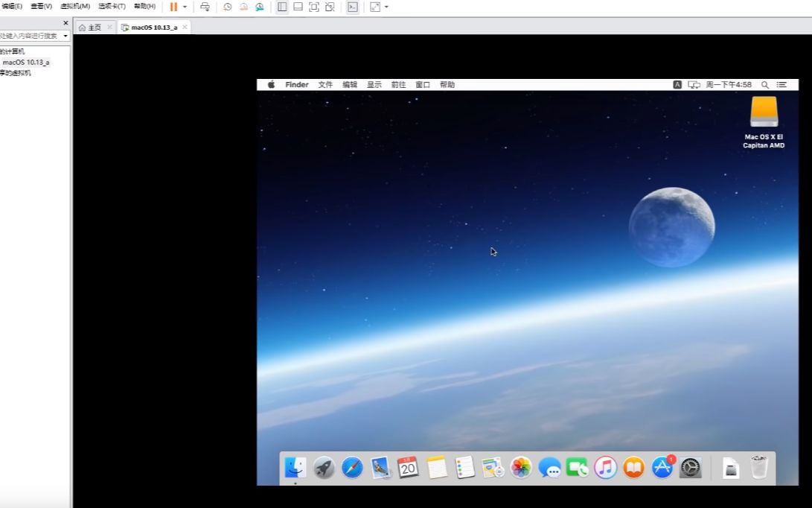Launch Launchpad from the Dock

323,468
